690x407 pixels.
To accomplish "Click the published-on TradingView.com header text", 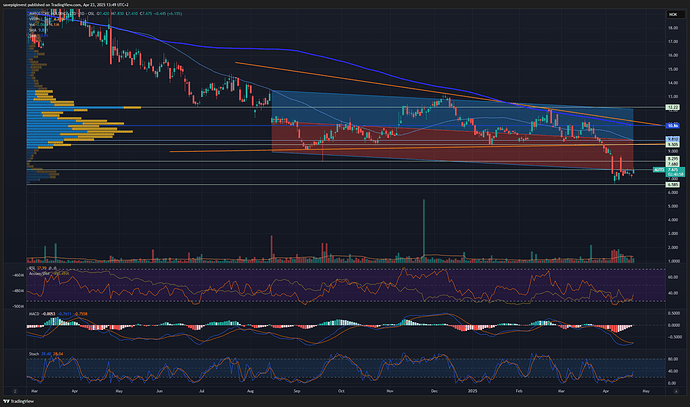I will [x=90, y=5].
